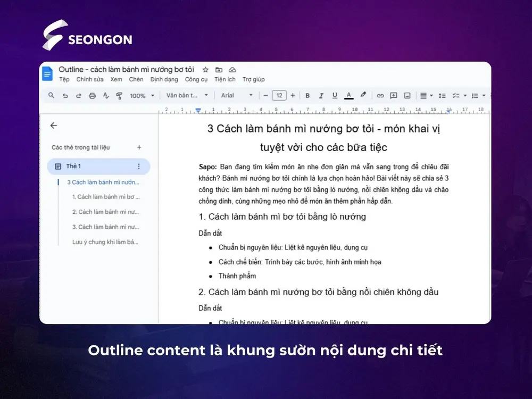Toggle italic formatting

(321, 96)
